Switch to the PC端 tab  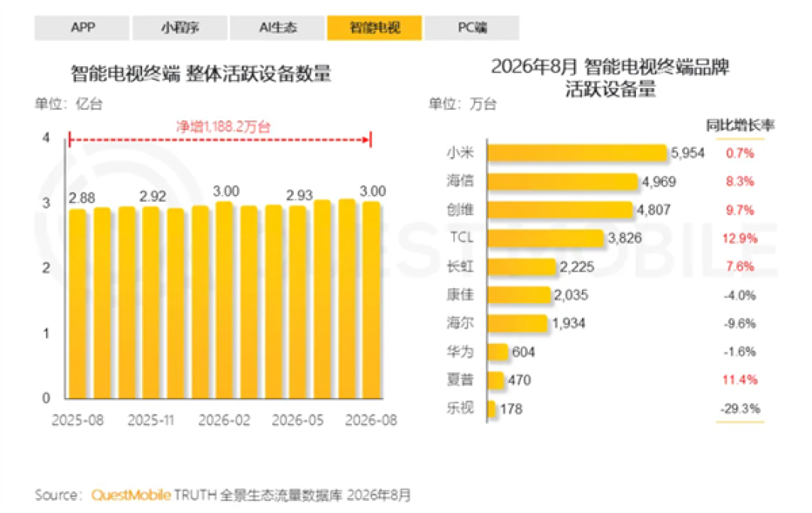coord(471,28)
